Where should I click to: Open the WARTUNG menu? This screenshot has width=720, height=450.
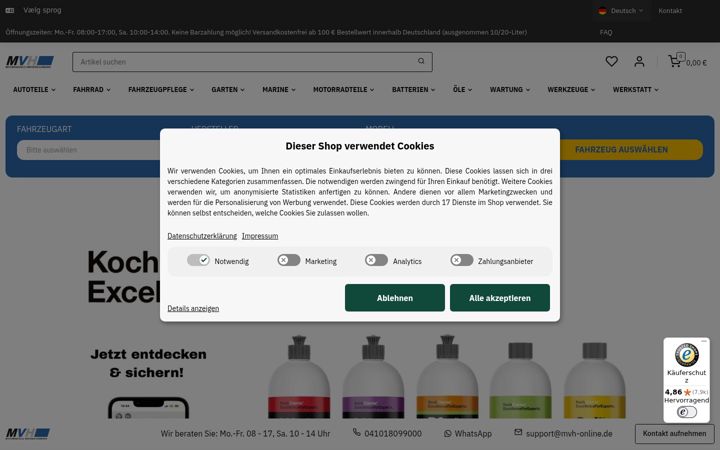(x=510, y=90)
